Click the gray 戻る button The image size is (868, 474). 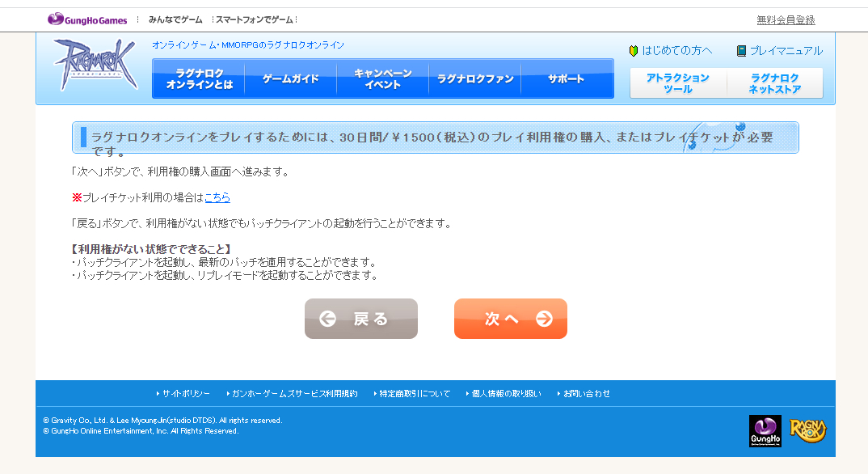[361, 319]
